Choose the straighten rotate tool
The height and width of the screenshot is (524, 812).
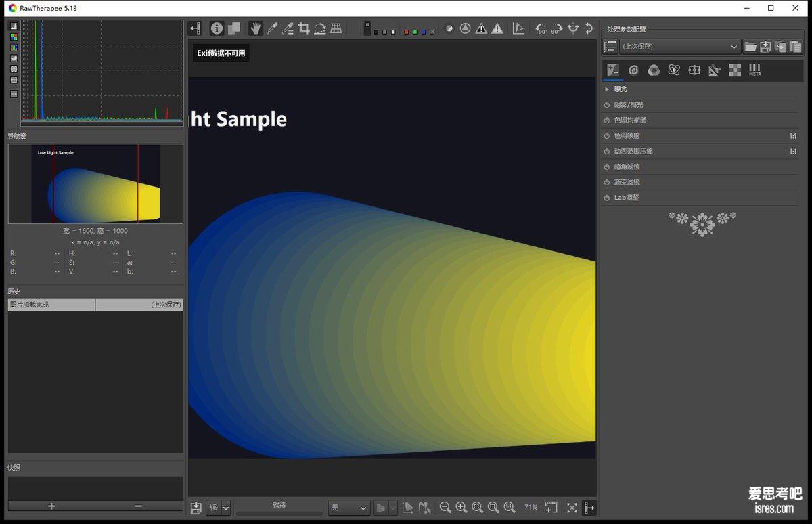(320, 28)
